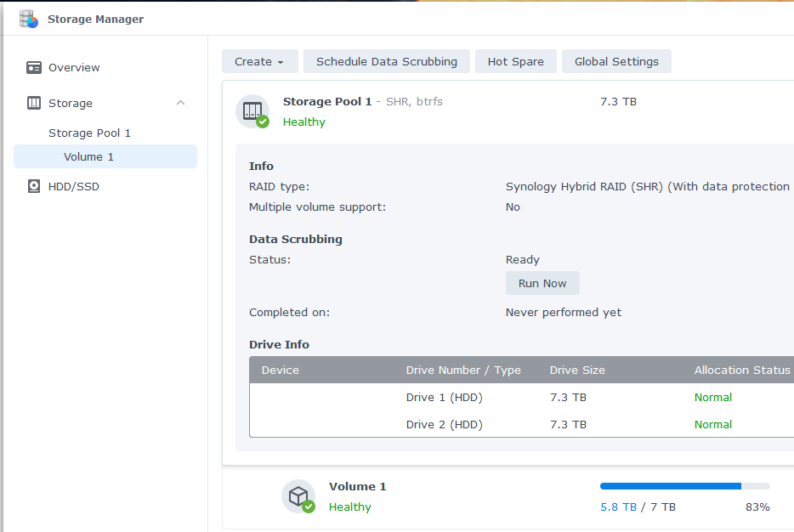Click the SHR, btrfs pool type label
The width and height of the screenshot is (794, 532).
414,101
